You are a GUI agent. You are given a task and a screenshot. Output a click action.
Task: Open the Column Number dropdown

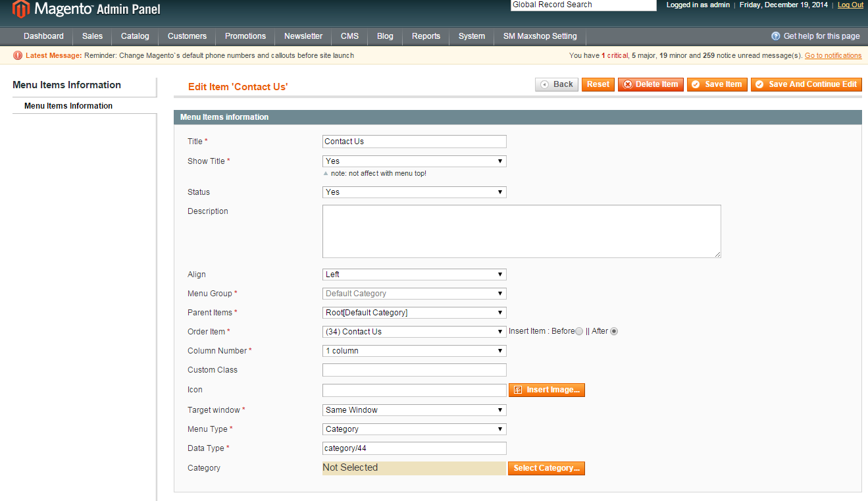pos(415,350)
